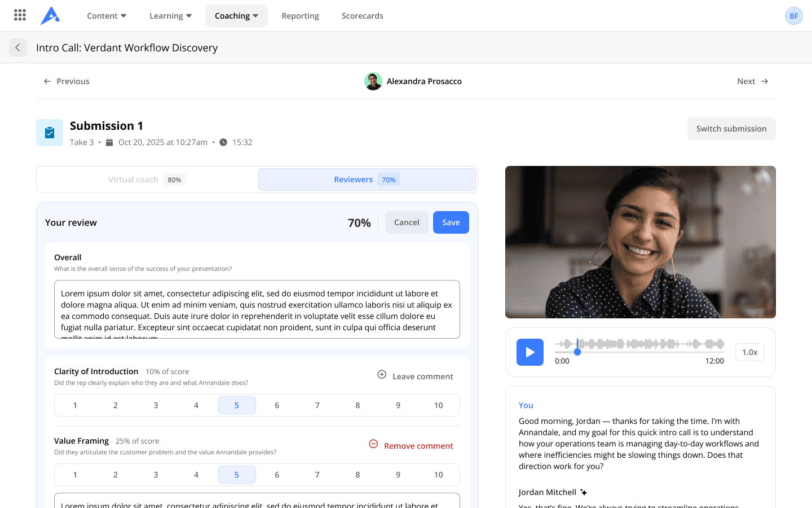Click the video thumbnail of the presenter
This screenshot has width=812, height=508.
(641, 242)
